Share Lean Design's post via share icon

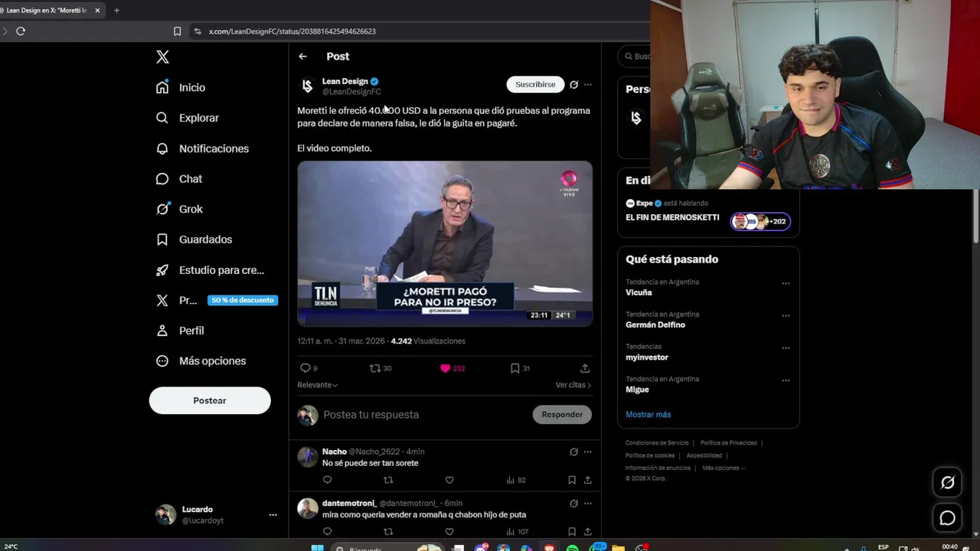pyautogui.click(x=585, y=368)
